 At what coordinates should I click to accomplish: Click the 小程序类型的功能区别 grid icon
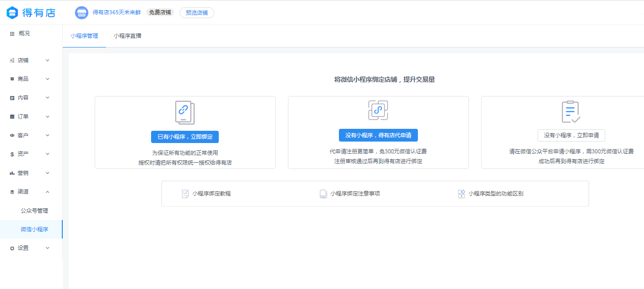(x=461, y=194)
